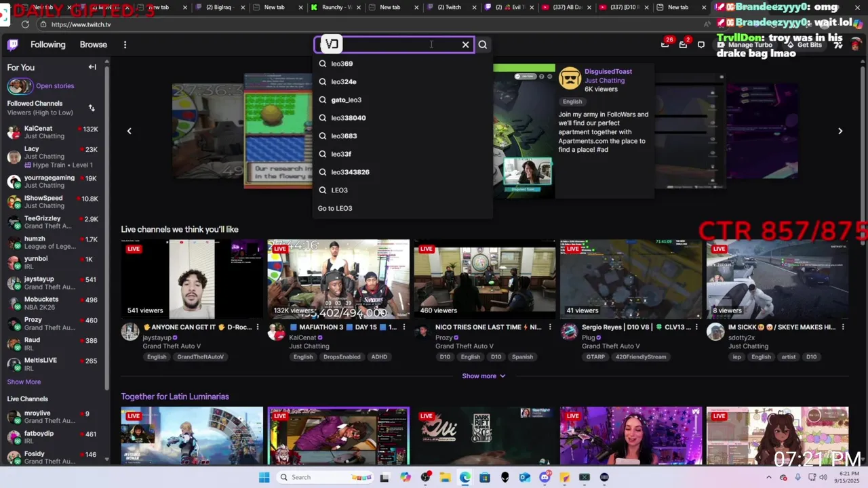Image resolution: width=868 pixels, height=488 pixels.
Task: Collapse the For You sidebar arrow
Action: [92, 67]
